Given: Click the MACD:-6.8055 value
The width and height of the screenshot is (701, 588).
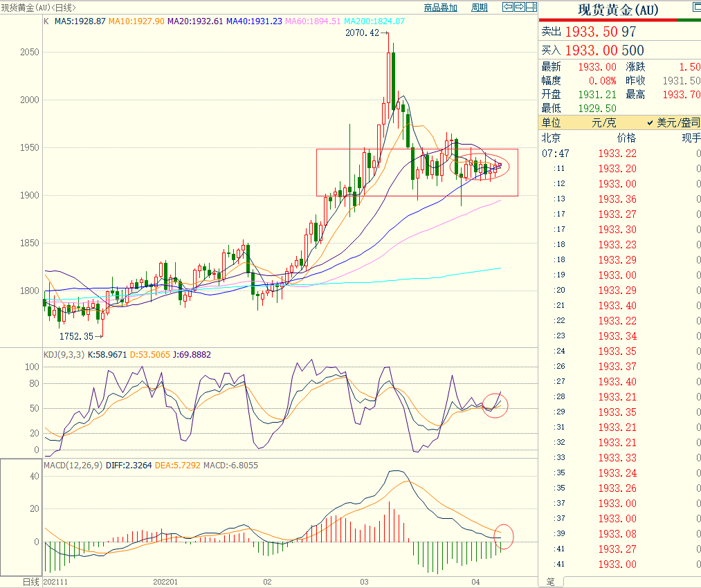Looking at the screenshot, I should coord(230,466).
